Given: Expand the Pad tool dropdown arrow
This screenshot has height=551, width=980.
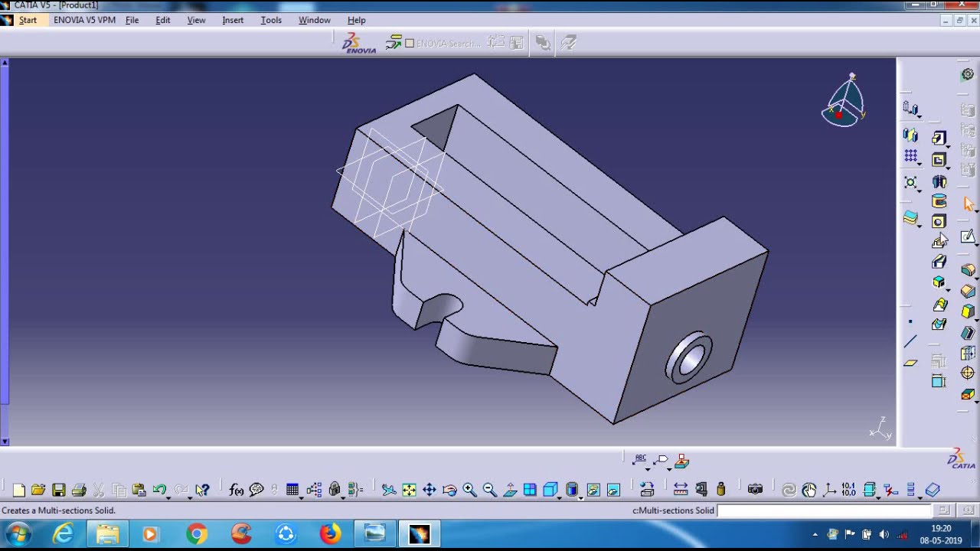Looking at the screenshot, I should [948, 145].
